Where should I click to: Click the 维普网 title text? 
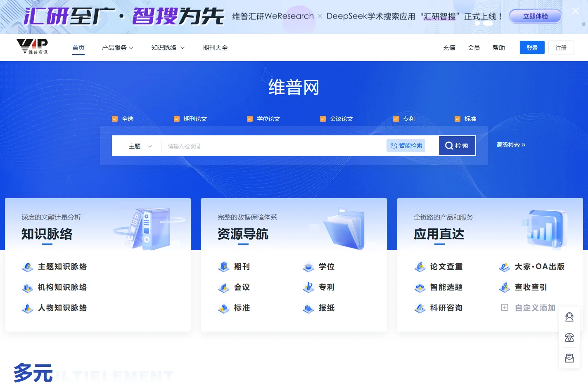coord(294,87)
